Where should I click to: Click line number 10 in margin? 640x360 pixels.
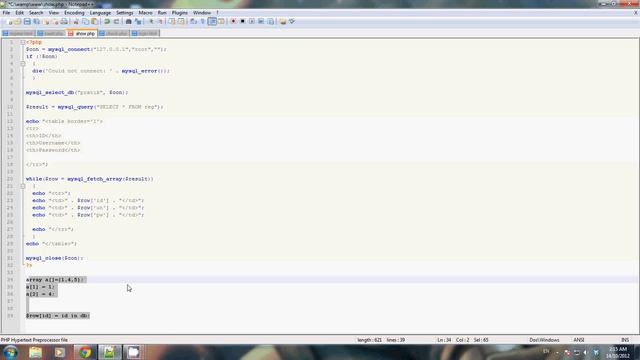click(10, 107)
